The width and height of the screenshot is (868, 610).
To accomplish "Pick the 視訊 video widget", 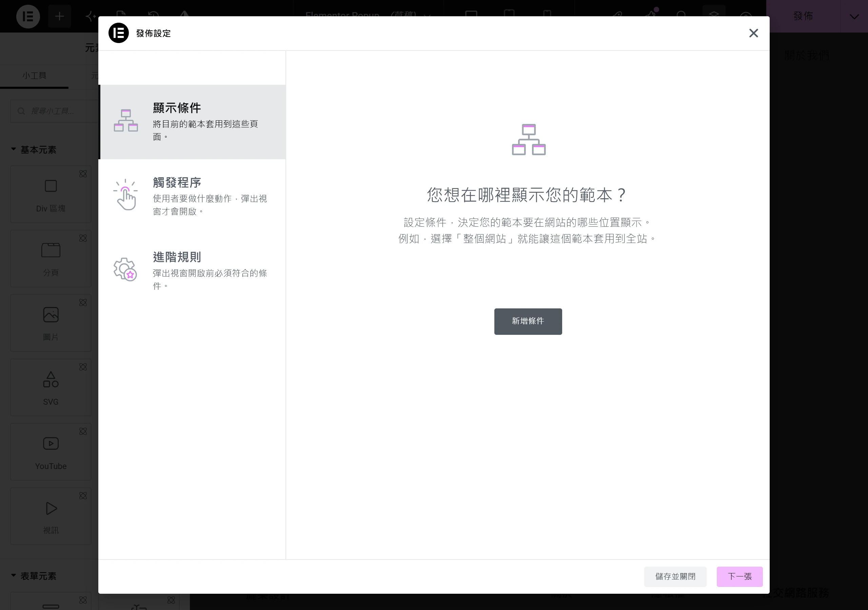I will coord(51,516).
